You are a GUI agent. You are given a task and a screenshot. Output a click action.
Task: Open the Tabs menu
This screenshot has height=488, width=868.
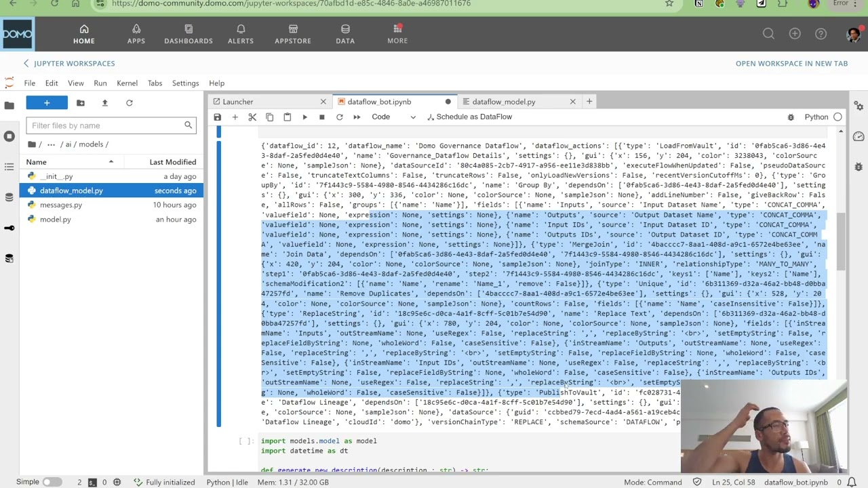coord(155,83)
